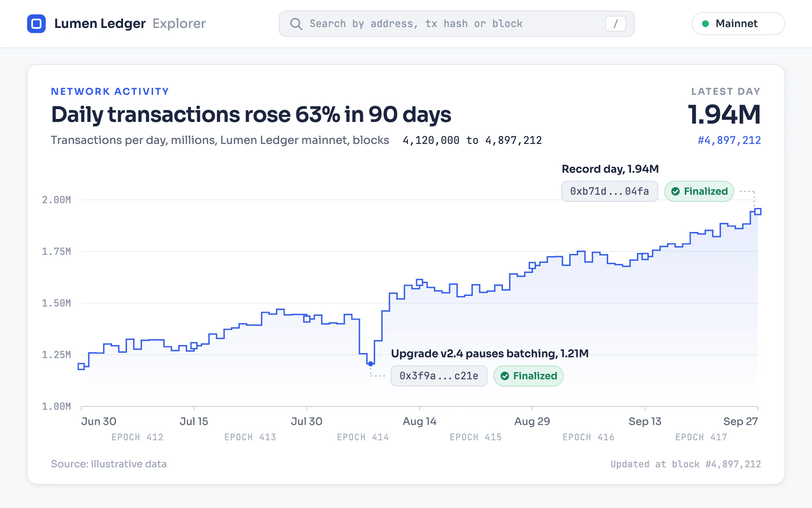
Task: Select the record day square marker at chart end
Action: click(x=758, y=211)
